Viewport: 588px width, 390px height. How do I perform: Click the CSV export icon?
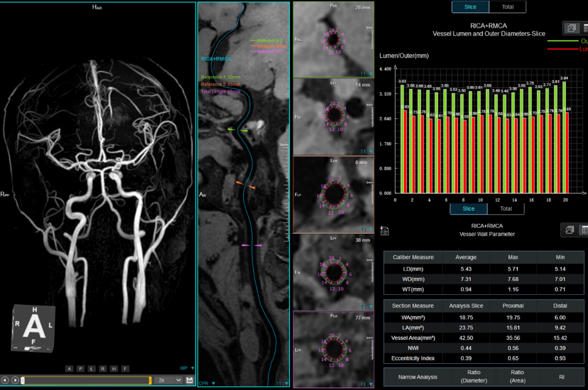(x=384, y=231)
